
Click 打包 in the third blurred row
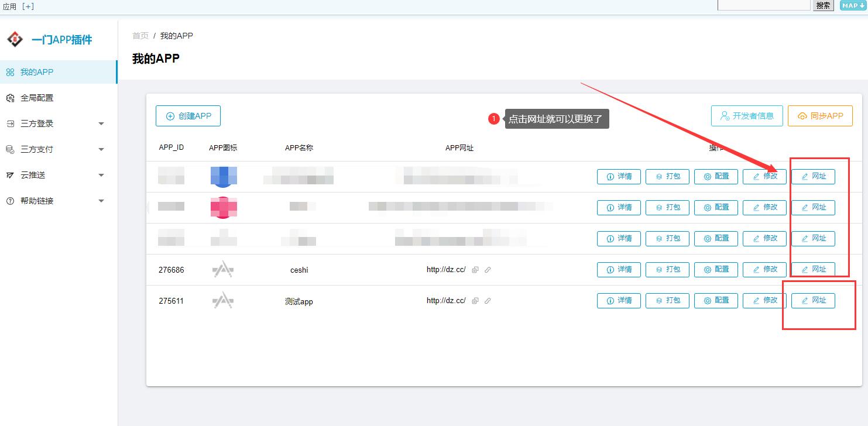coord(667,239)
